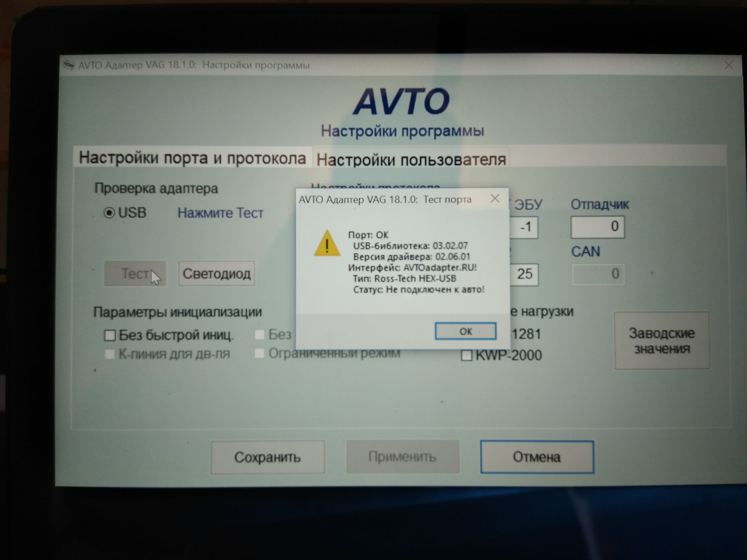Screen dimensions: 747x560
Task: Toggle the KWP-2000 checkbox
Action: click(466, 355)
